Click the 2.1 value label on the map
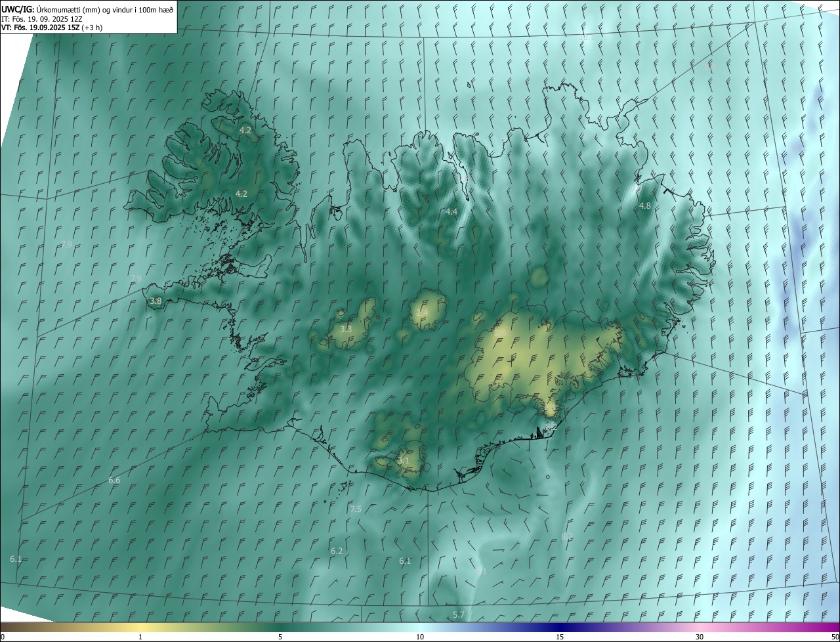This screenshot has height=642, width=840. [x=550, y=407]
